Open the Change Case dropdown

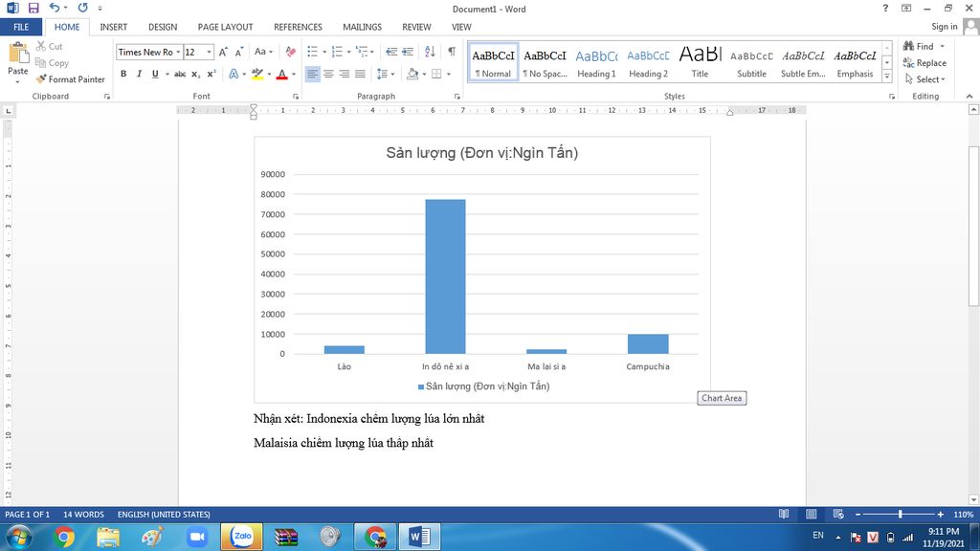[x=263, y=52]
